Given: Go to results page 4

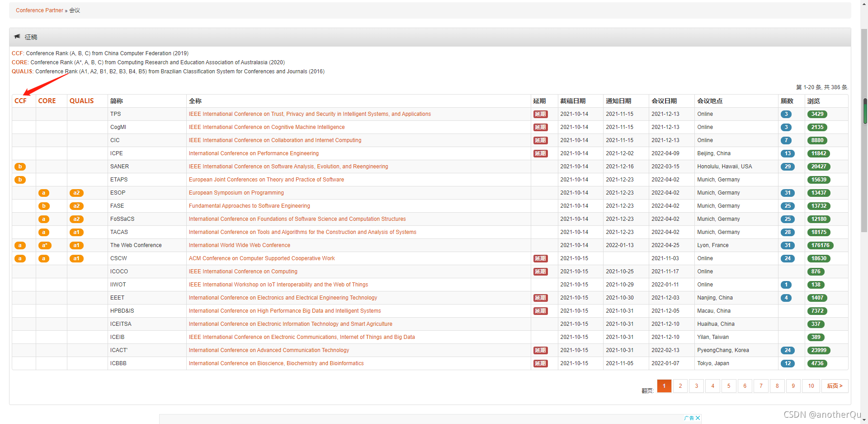Looking at the screenshot, I should (713, 386).
